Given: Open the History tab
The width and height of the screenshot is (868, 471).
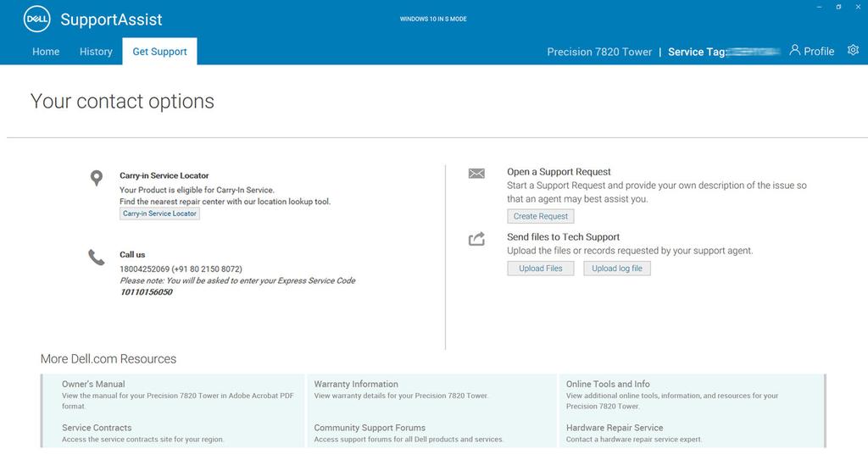Looking at the screenshot, I should tap(96, 52).
